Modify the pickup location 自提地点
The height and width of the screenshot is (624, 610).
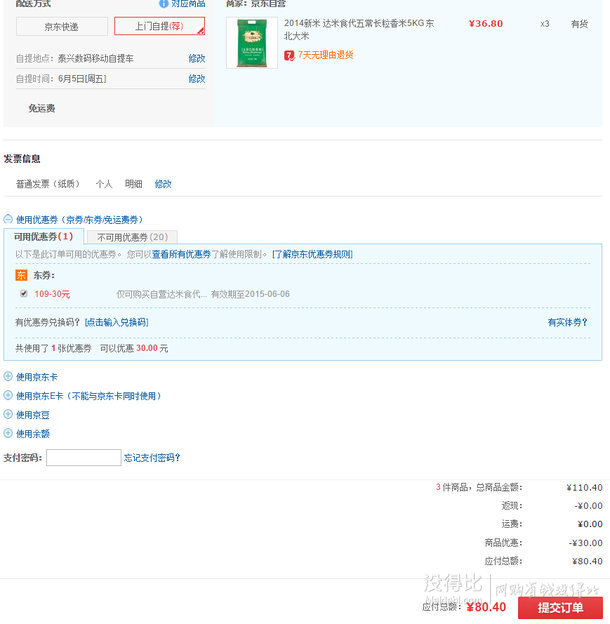click(197, 58)
